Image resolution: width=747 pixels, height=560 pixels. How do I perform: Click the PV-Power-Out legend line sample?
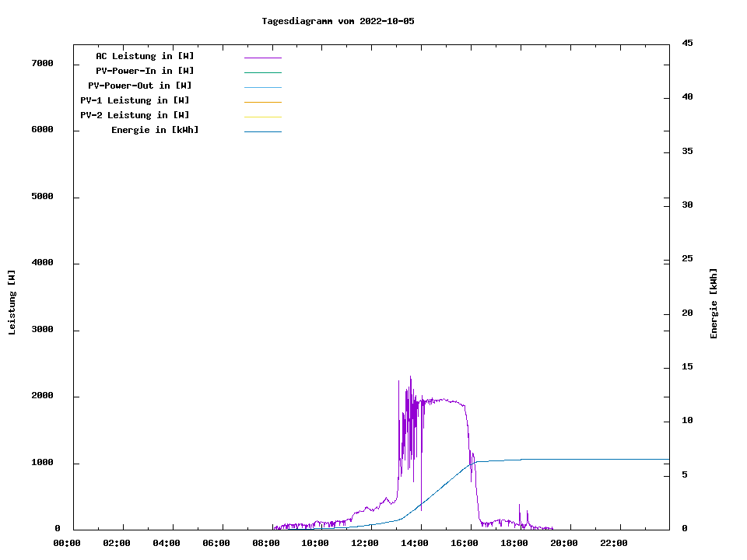point(262,87)
